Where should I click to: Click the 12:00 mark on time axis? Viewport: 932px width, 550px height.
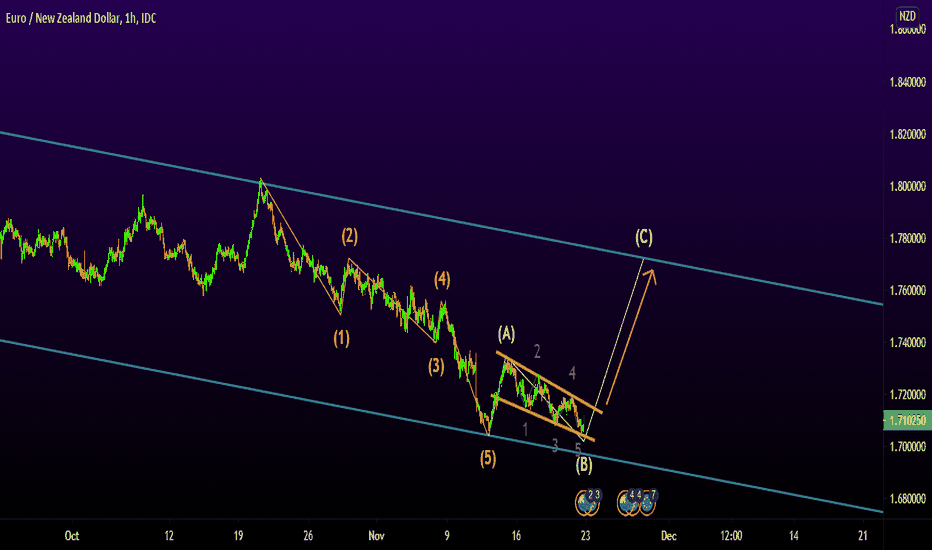(x=731, y=536)
